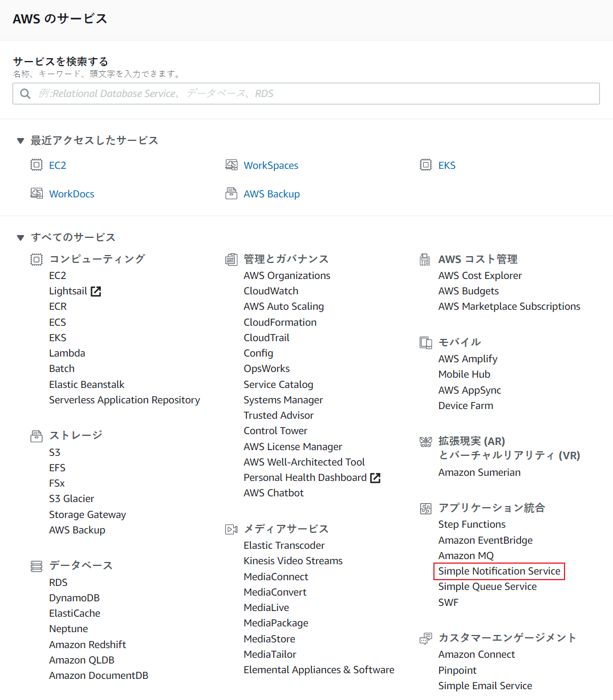The width and height of the screenshot is (613, 700).
Task: Focus the service search input field
Action: tap(314, 94)
